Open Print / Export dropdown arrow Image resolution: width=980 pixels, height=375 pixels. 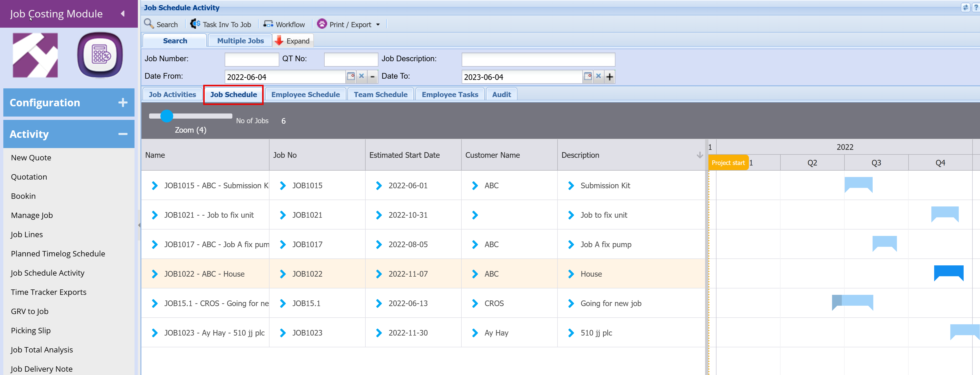pyautogui.click(x=378, y=25)
